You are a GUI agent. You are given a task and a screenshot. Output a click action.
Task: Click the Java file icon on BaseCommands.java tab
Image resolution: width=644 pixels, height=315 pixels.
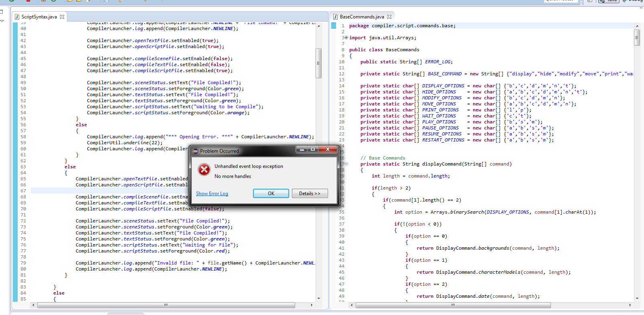[336, 17]
